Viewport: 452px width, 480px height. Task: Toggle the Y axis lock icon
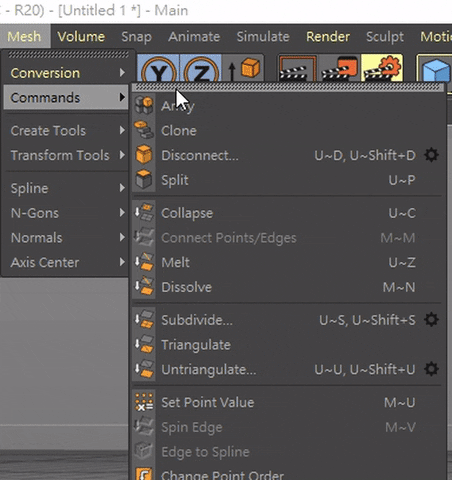point(158,69)
